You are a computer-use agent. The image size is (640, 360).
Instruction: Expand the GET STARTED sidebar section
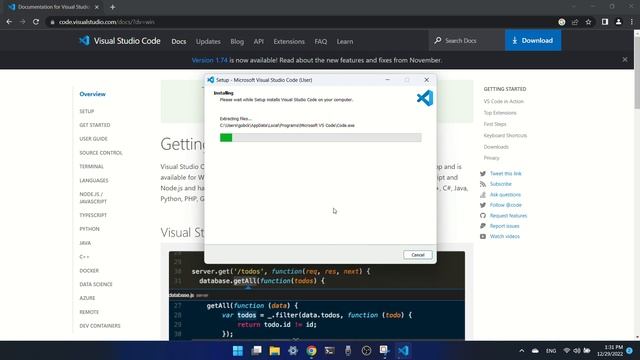click(x=95, y=125)
